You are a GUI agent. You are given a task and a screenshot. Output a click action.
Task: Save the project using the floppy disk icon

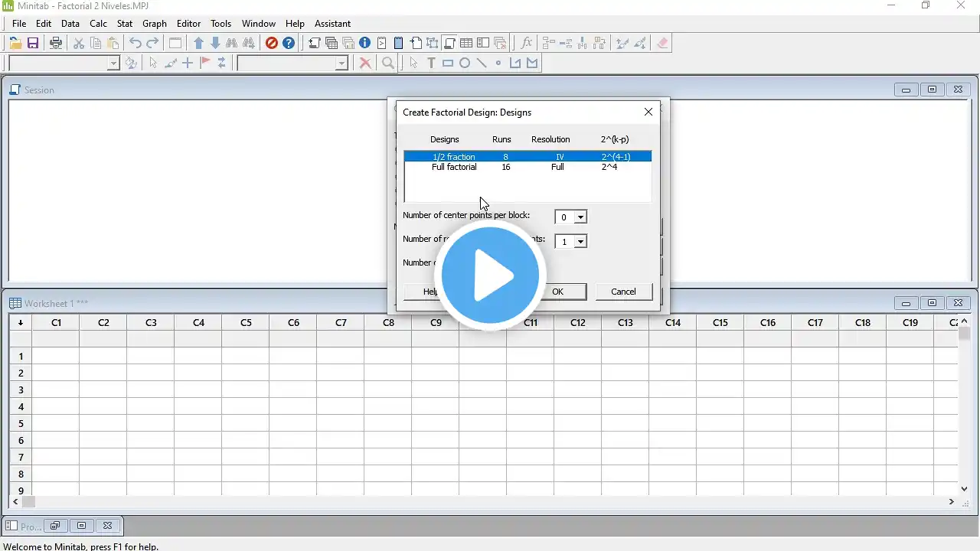tap(33, 44)
